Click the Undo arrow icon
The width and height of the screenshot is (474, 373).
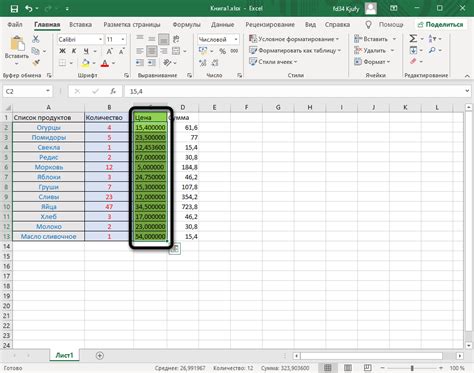pos(28,9)
